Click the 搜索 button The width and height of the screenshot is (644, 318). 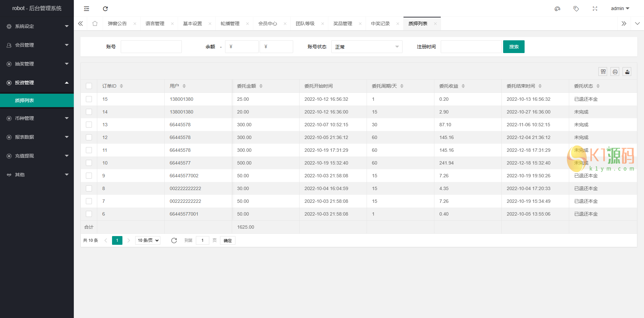[x=514, y=47]
